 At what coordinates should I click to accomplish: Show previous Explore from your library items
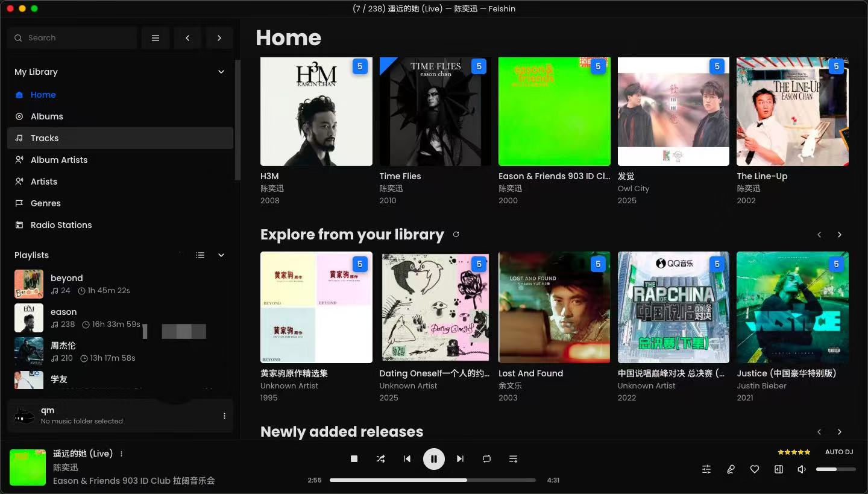pyautogui.click(x=819, y=235)
